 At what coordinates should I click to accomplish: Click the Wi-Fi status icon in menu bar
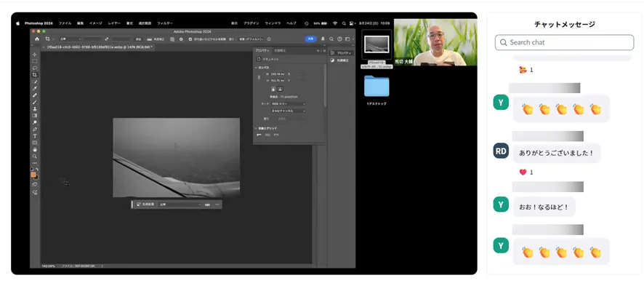(335, 23)
